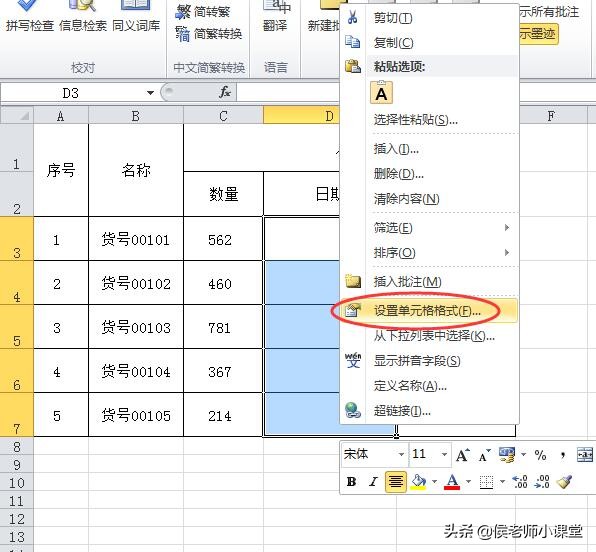The height and width of the screenshot is (552, 596).
Task: Click Increase Decimal in mini toolbar
Action: point(520,482)
